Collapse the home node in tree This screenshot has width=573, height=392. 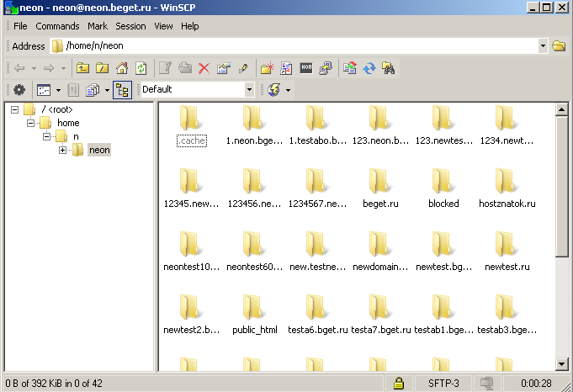pyautogui.click(x=33, y=123)
